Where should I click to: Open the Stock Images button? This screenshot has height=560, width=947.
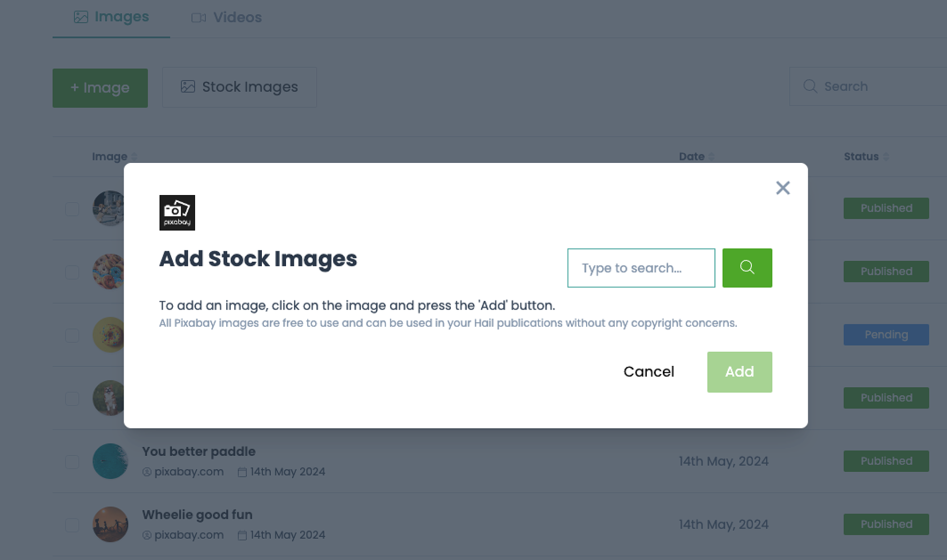[x=239, y=87]
